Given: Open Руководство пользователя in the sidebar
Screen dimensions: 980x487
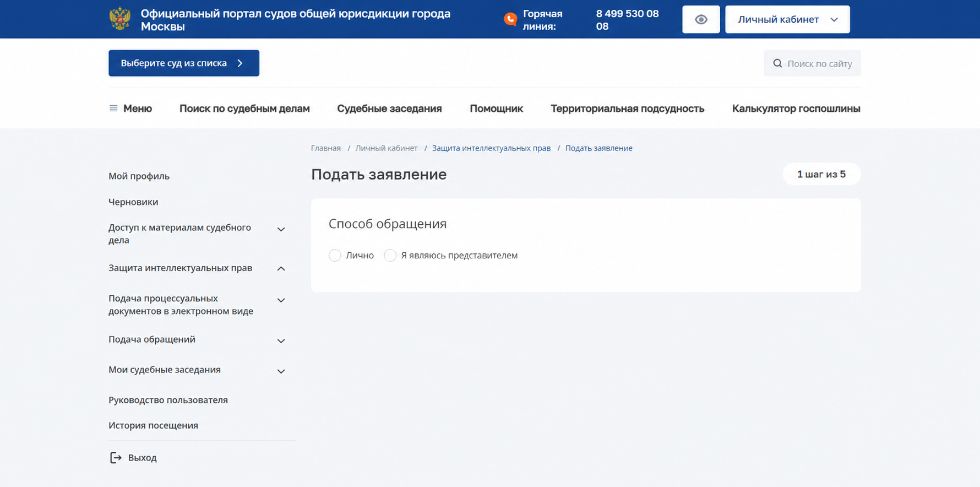Looking at the screenshot, I should click(168, 400).
